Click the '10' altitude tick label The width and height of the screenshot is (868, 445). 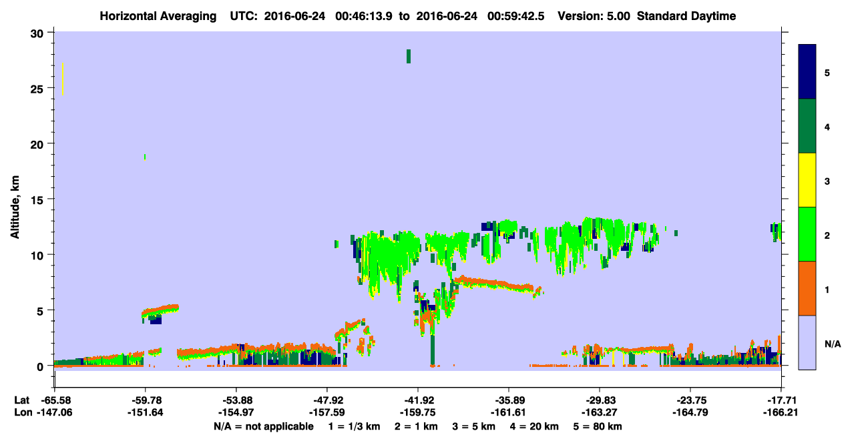coord(39,255)
